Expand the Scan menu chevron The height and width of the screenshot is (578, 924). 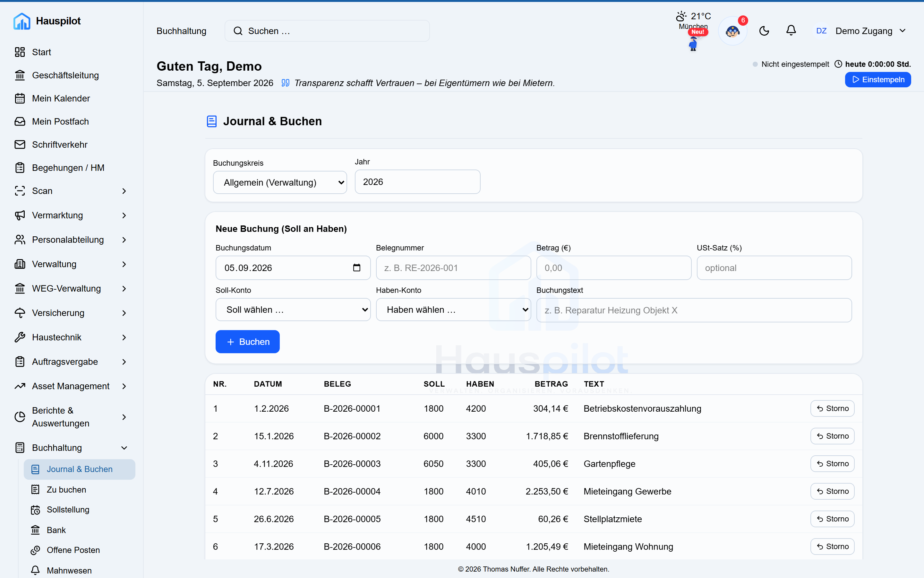pyautogui.click(x=124, y=191)
